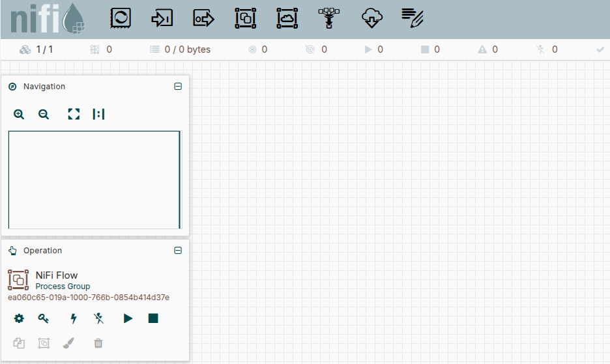Enable components with the lightning bolt
610x364 pixels.
[x=74, y=318]
